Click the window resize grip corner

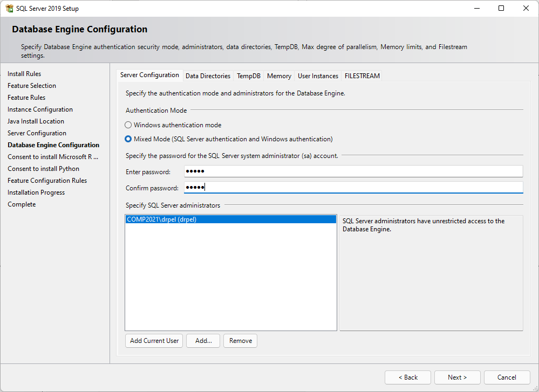[535, 388]
